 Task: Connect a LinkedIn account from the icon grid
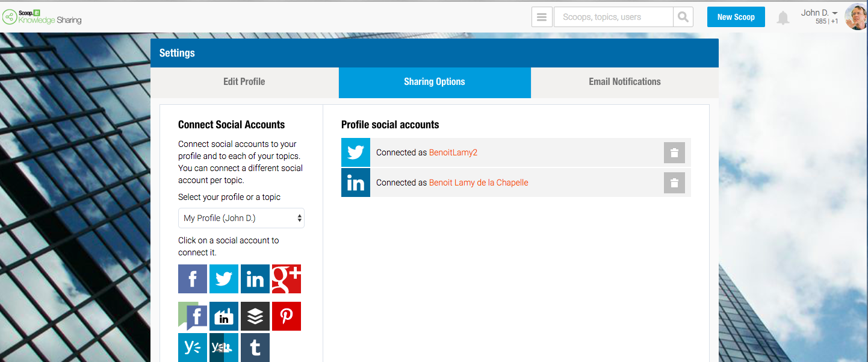[255, 279]
